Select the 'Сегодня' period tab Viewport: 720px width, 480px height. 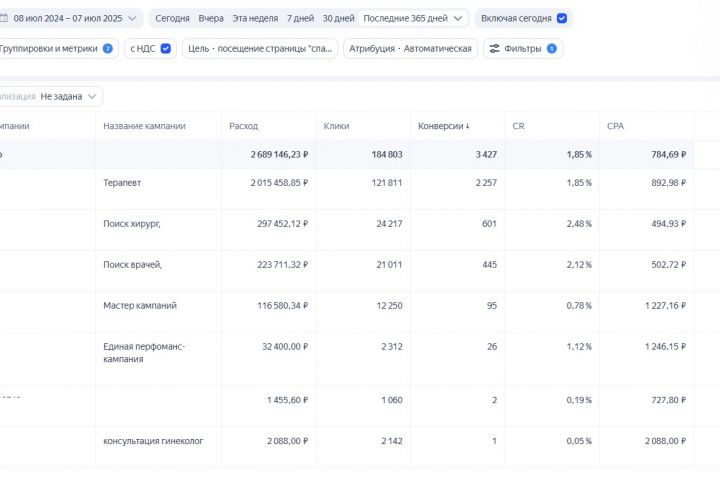click(x=172, y=18)
